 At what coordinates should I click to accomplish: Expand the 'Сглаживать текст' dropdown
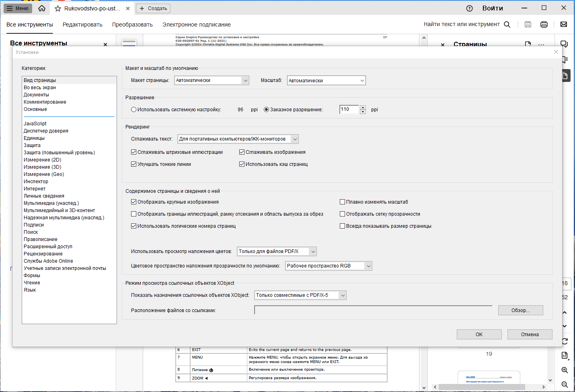click(x=238, y=139)
